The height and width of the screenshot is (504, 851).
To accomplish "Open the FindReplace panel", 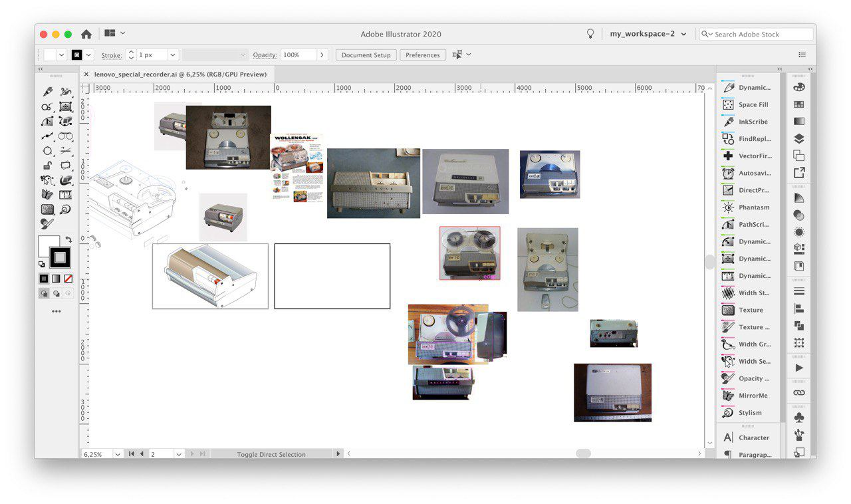I will (x=747, y=139).
